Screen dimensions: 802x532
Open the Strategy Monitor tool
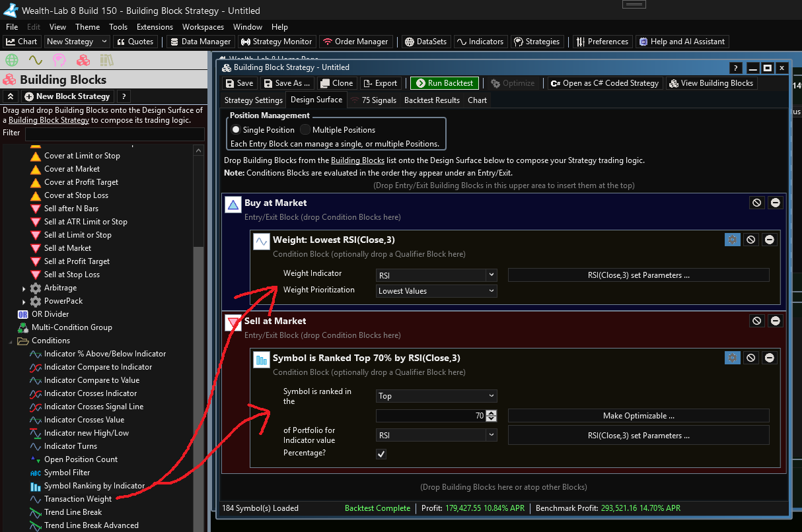pos(276,42)
